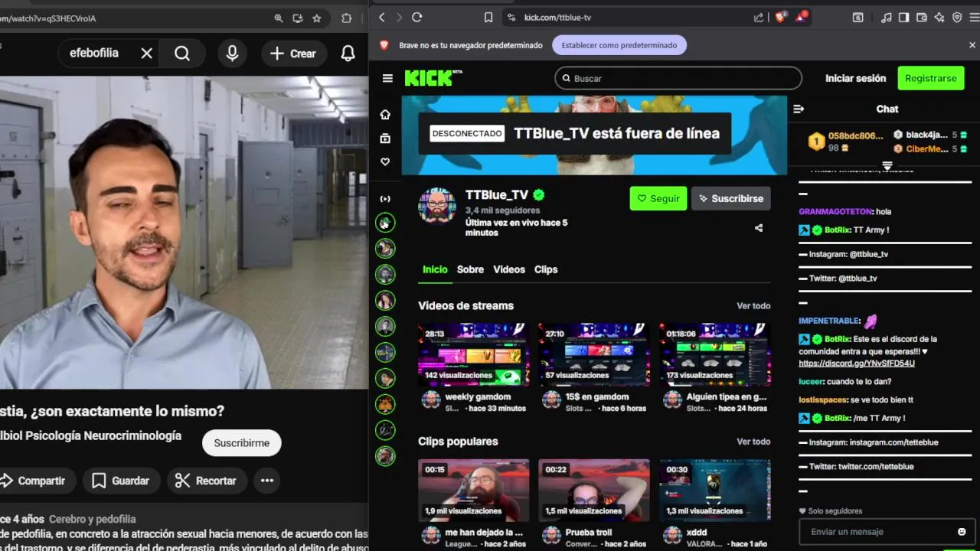
Task: Share TTBlue_TV channel via share icon
Action: (x=759, y=228)
